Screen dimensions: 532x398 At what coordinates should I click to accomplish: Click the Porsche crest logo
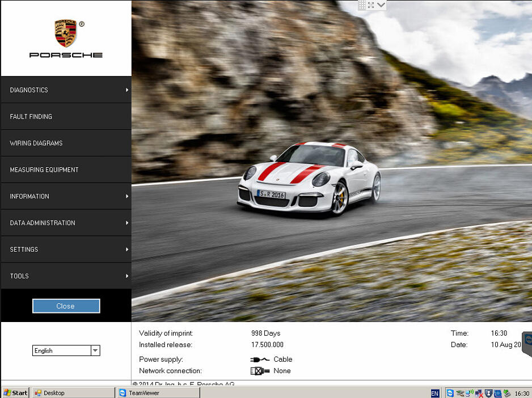click(x=66, y=33)
